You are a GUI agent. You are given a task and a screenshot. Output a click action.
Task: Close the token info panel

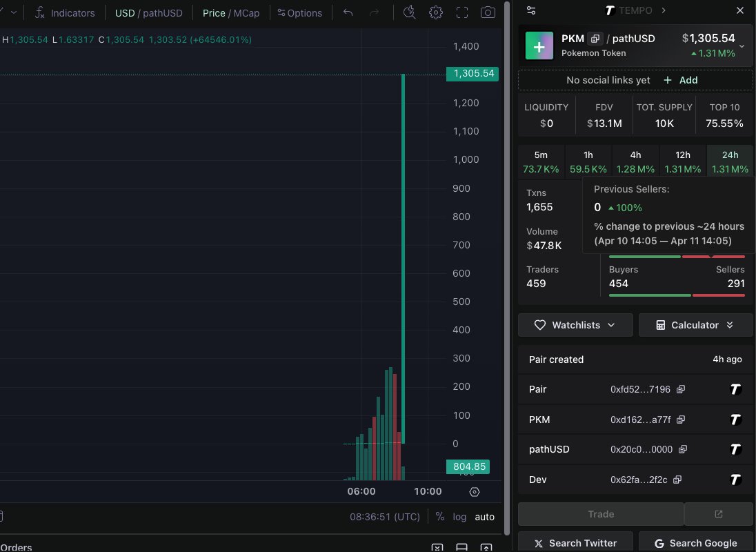(740, 10)
